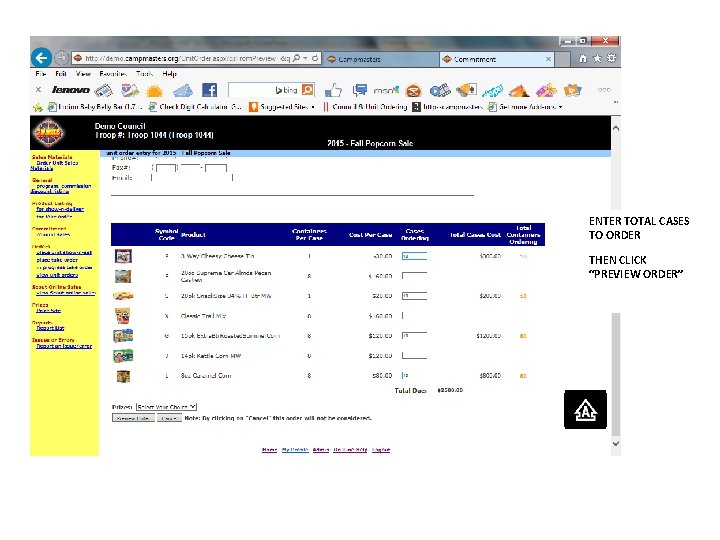
Task: Click Cases Ordering field for Cheesy Cheese Tin
Action: [414, 256]
